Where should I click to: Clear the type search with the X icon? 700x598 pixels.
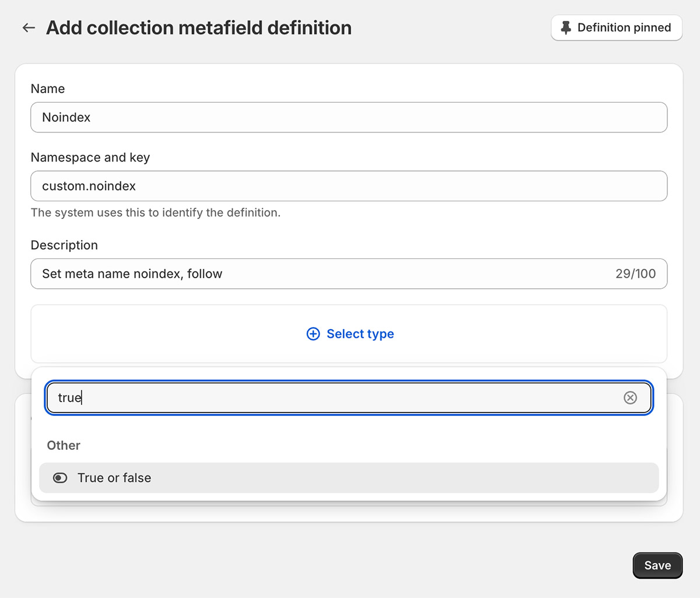pos(630,398)
